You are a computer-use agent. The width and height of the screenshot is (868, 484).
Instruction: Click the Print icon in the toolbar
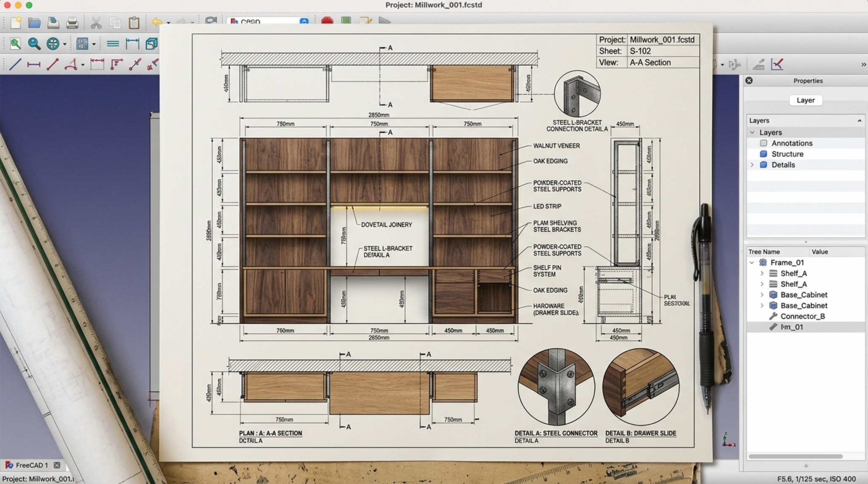tap(72, 22)
